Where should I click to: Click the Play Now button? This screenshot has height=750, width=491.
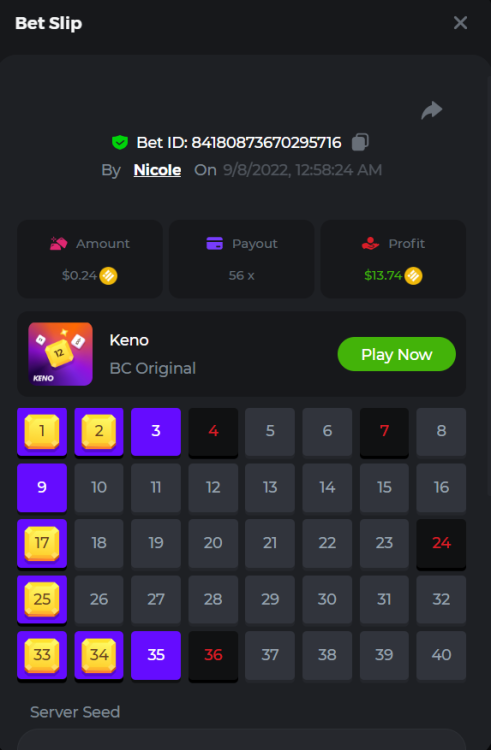pyautogui.click(x=396, y=354)
